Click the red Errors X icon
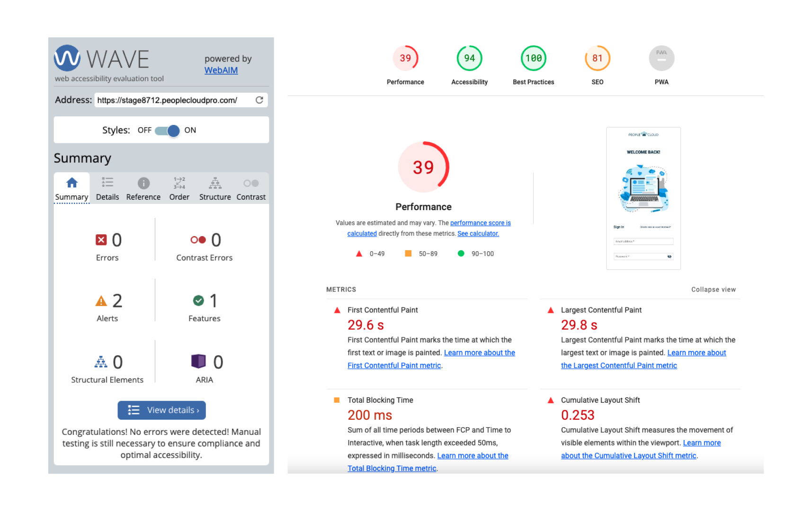 tap(101, 240)
